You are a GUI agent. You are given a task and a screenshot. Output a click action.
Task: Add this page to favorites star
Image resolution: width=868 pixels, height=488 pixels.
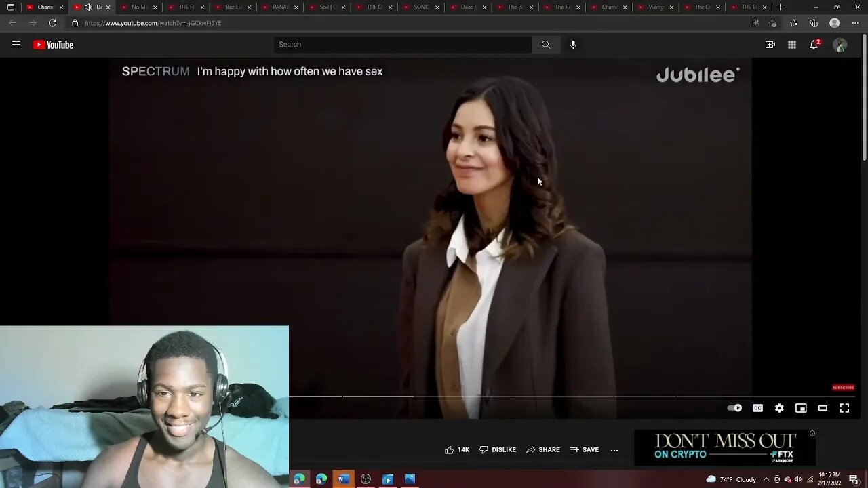[x=772, y=23]
